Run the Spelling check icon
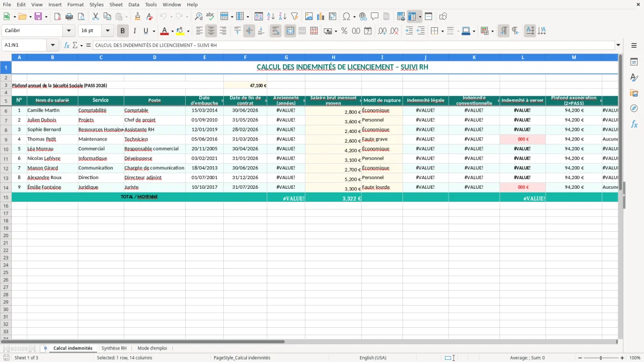This screenshot has height=362, width=644. pos(210,17)
